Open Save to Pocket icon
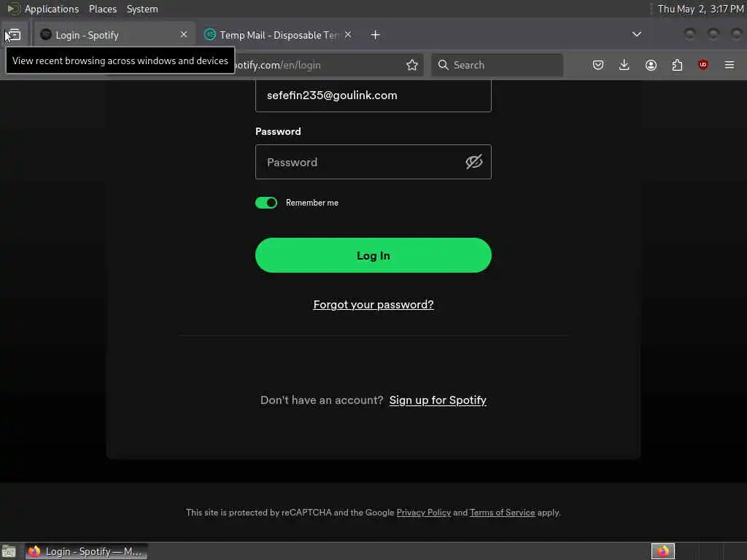 [598, 65]
